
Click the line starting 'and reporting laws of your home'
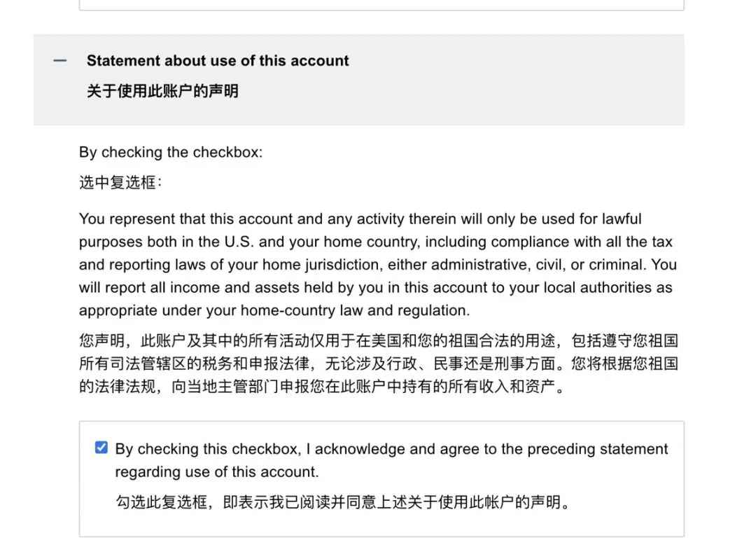378,265
